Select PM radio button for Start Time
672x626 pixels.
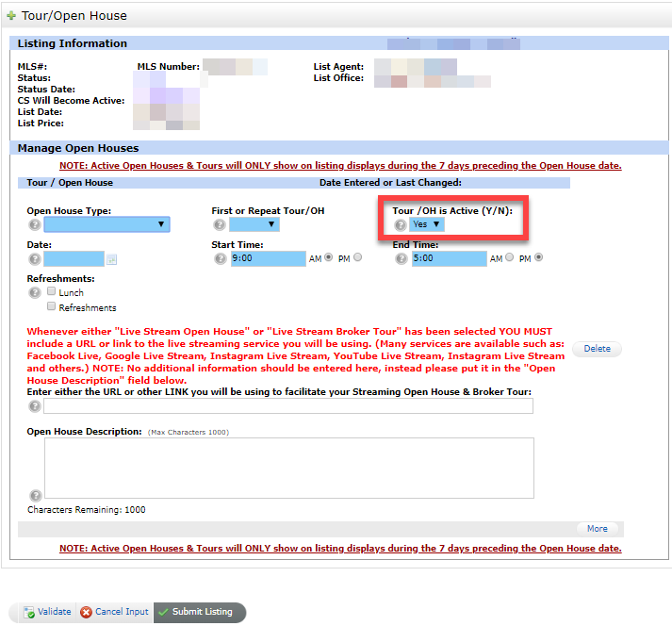(357, 257)
